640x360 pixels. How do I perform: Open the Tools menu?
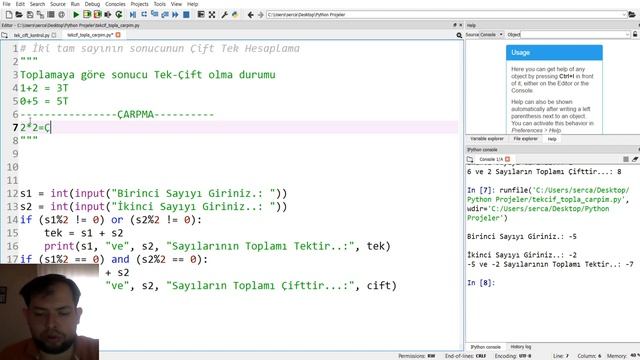click(160, 4)
